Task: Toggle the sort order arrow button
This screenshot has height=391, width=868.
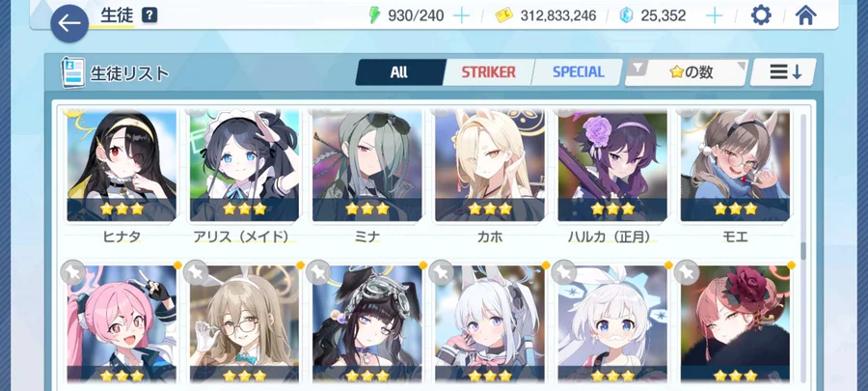Action: (x=783, y=72)
